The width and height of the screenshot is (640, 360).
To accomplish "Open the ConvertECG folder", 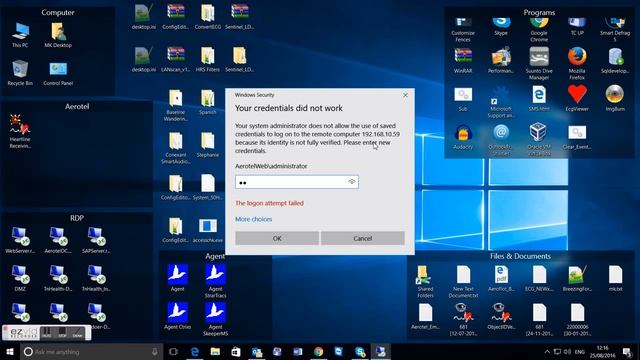I will pos(208,17).
